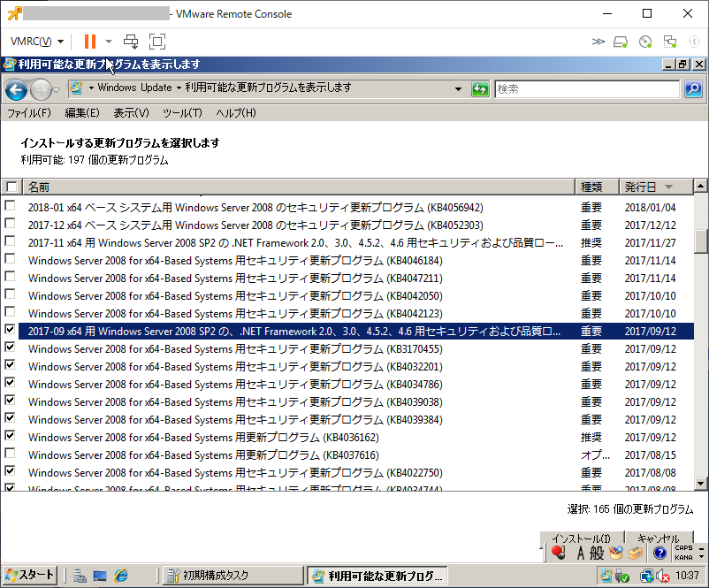Uncheck the KB3170455 update checkbox
709x588 pixels.
[x=10, y=347]
